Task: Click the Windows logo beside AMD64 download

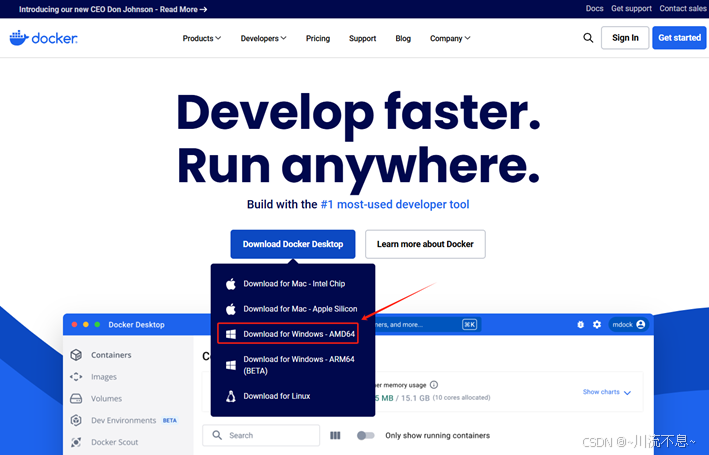Action: tap(231, 334)
